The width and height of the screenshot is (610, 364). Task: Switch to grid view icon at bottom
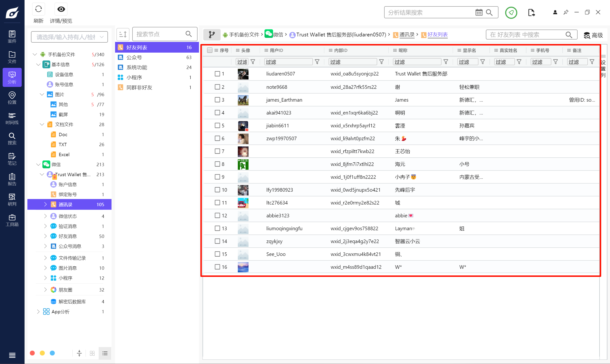tap(92, 353)
